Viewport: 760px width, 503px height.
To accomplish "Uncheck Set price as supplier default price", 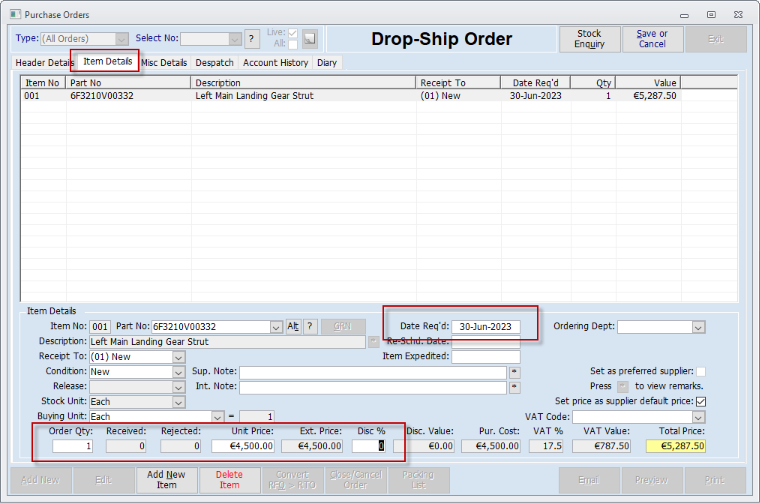I will [x=701, y=402].
